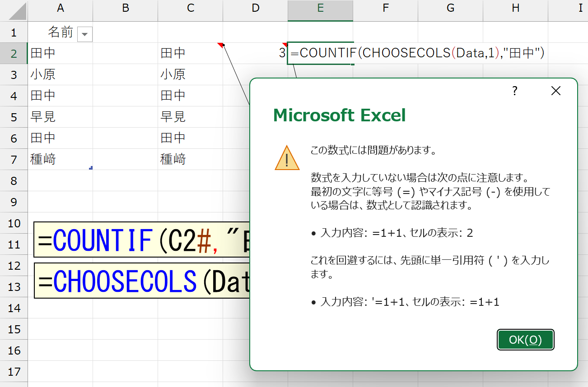588x387 pixels.
Task: Click the warning triangle icon in dialog
Action: 287,158
